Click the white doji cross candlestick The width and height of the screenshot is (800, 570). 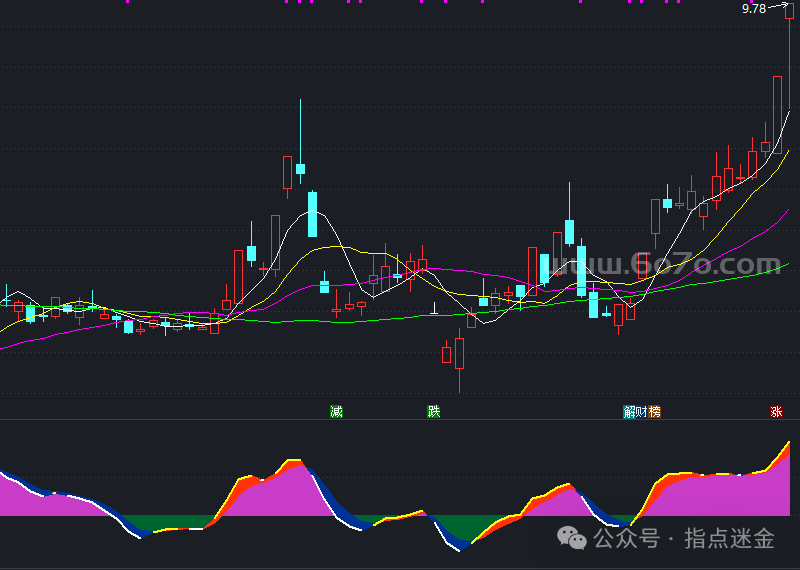[x=434, y=312]
